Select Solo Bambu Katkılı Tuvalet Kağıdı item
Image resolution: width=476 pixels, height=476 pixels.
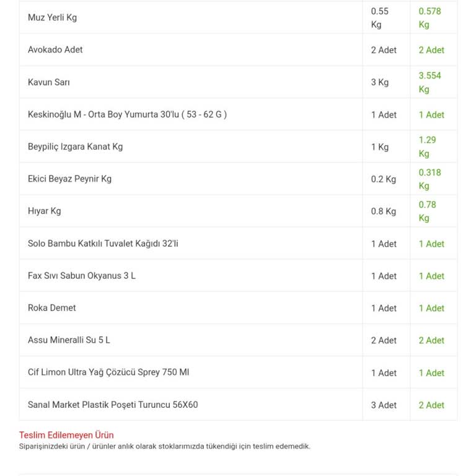(x=103, y=244)
